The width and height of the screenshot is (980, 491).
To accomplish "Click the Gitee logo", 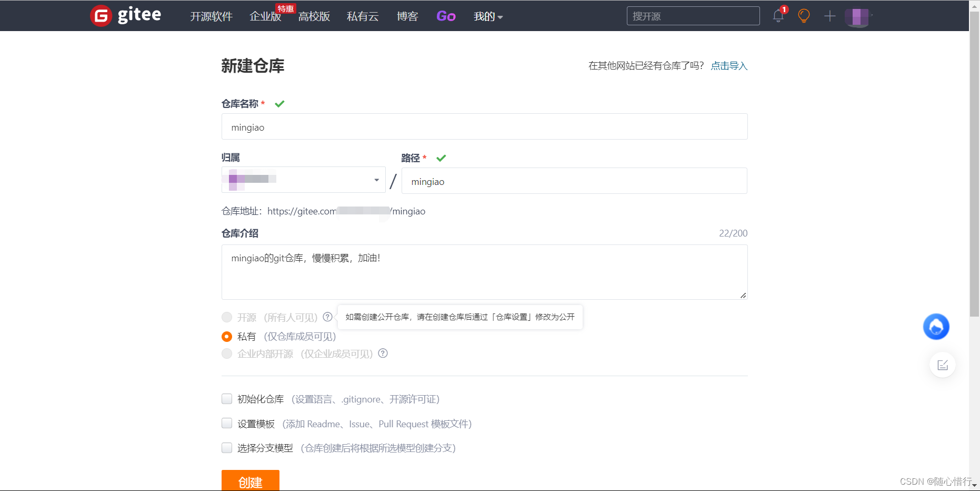I will 126,16.
